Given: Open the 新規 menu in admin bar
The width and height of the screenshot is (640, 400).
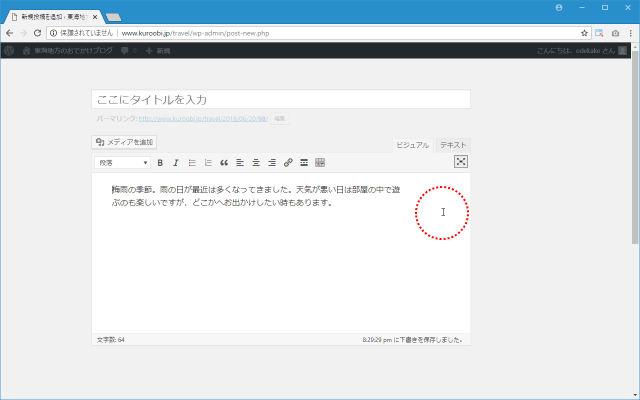Looking at the screenshot, I should pos(158,51).
